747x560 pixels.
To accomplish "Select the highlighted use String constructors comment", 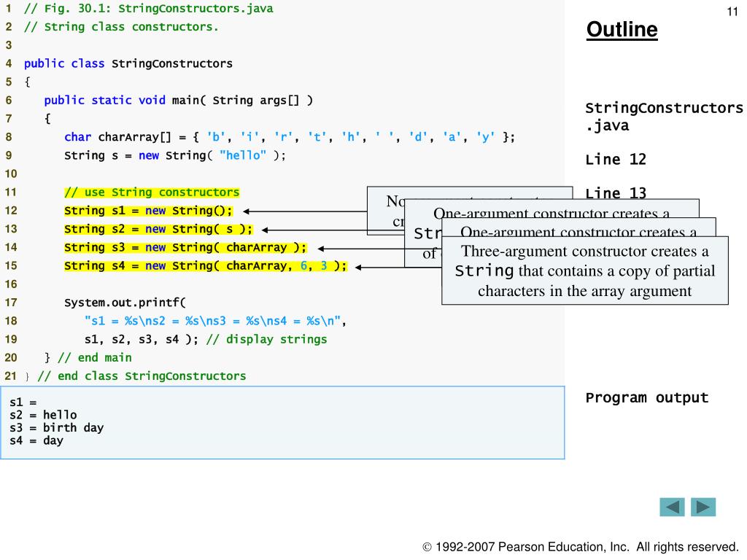I will pos(152,192).
